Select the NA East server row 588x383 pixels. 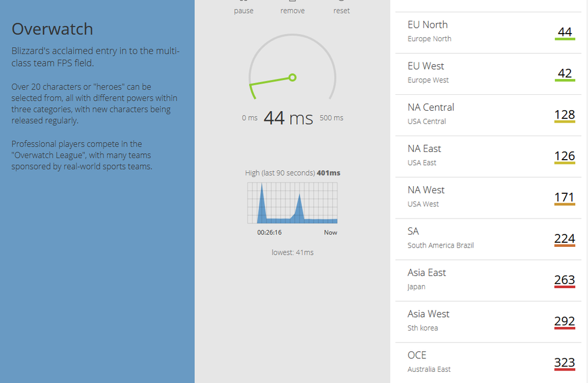coord(489,157)
